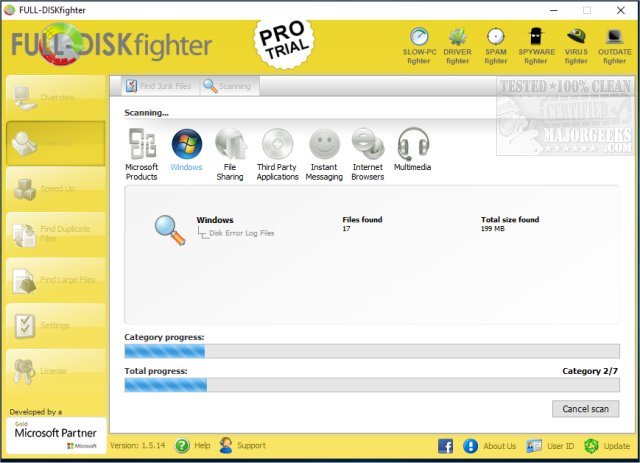Open Support person icon
This screenshot has height=463, width=640.
click(x=226, y=445)
